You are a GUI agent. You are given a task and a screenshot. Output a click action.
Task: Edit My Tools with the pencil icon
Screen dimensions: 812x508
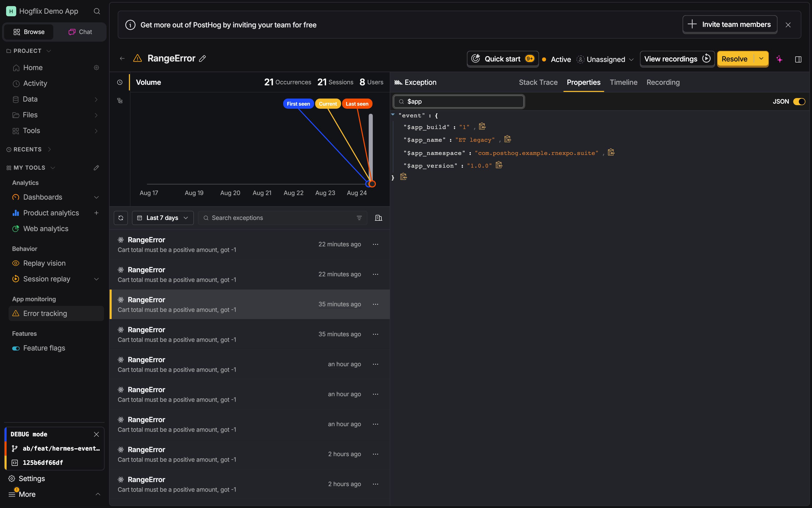(x=96, y=168)
